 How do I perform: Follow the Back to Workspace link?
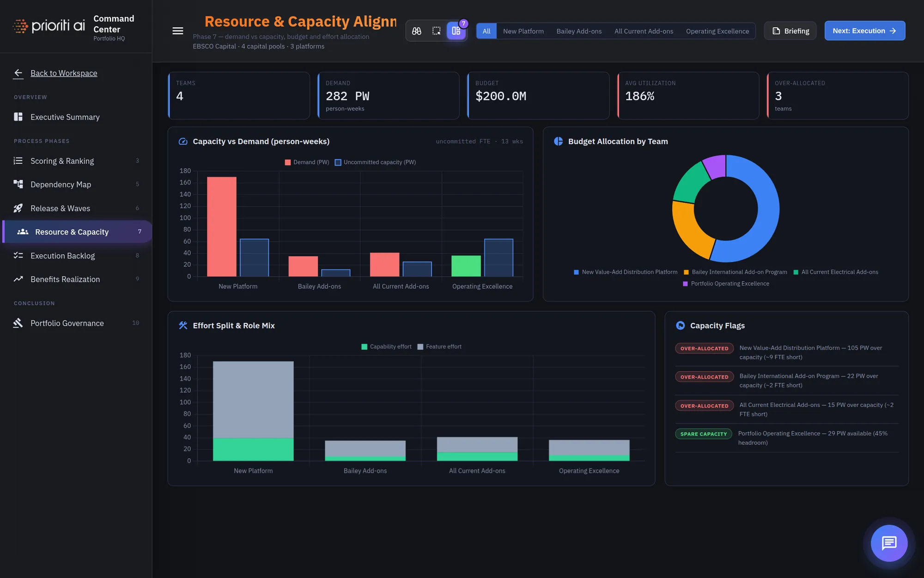[64, 73]
